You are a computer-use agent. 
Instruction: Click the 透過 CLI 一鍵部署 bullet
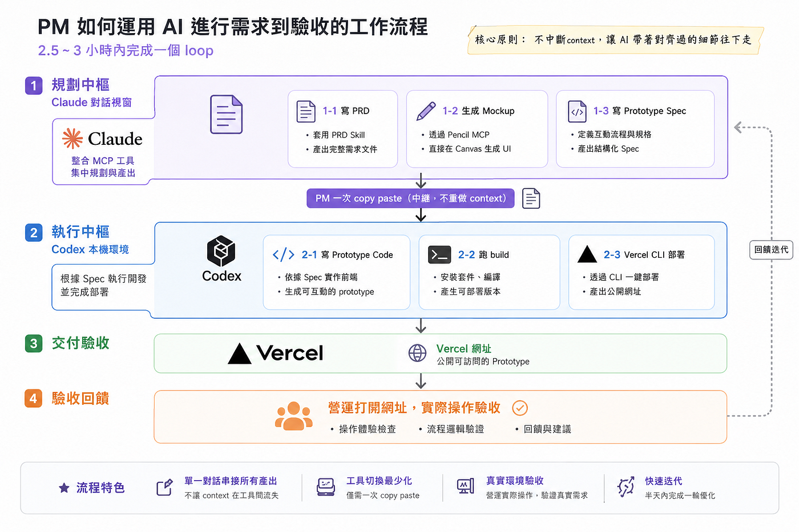coord(624,277)
